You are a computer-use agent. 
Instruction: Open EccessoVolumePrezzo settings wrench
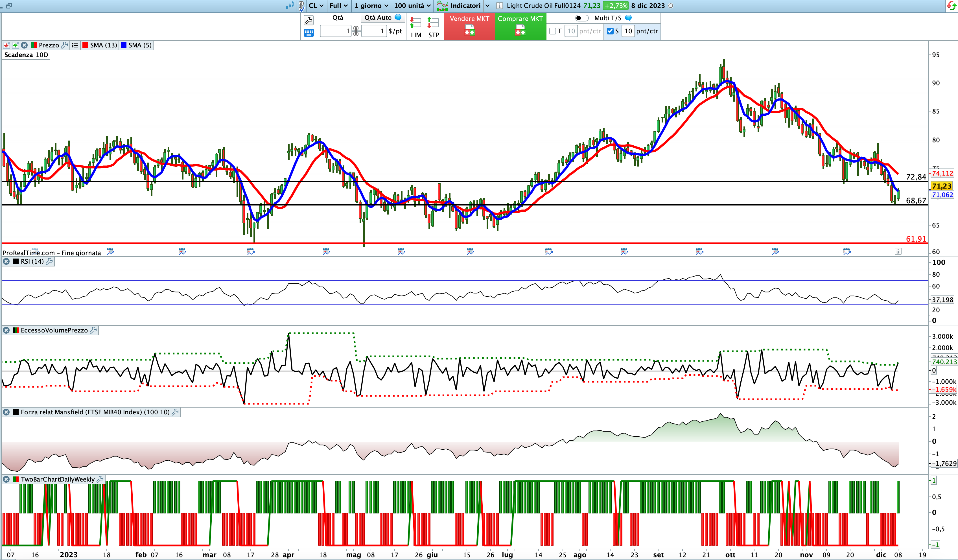coord(93,330)
